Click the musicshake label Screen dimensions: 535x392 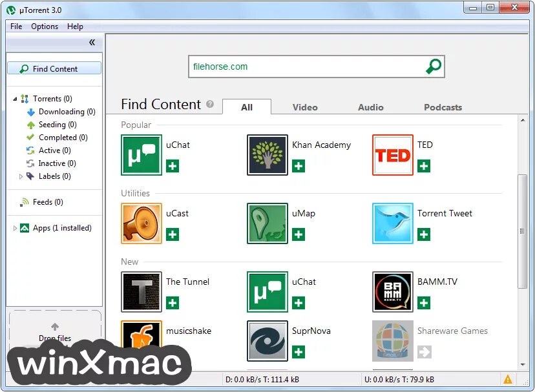[x=189, y=331]
